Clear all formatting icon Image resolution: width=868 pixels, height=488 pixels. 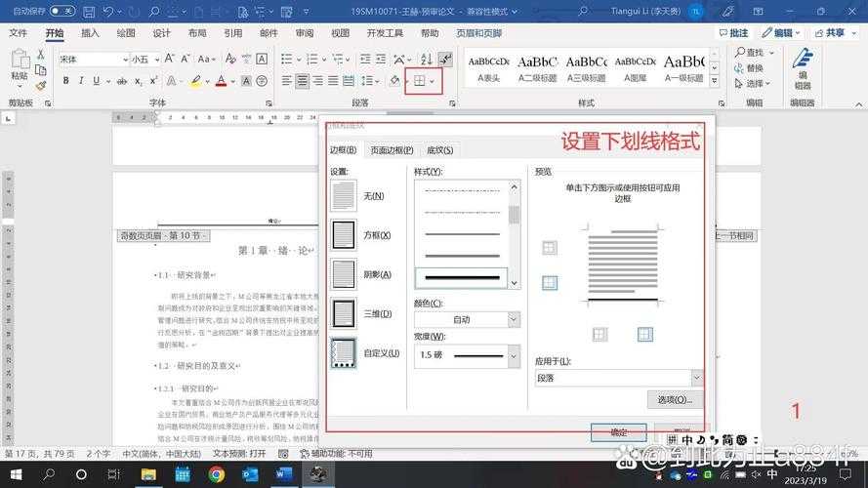point(230,59)
